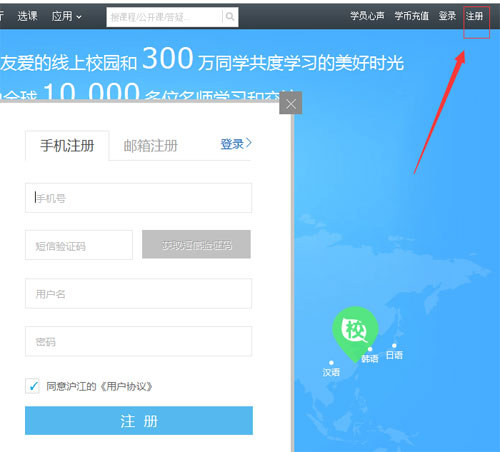The height and width of the screenshot is (452, 500).
Task: Select the 汉语 map marker
Action: tap(331, 369)
